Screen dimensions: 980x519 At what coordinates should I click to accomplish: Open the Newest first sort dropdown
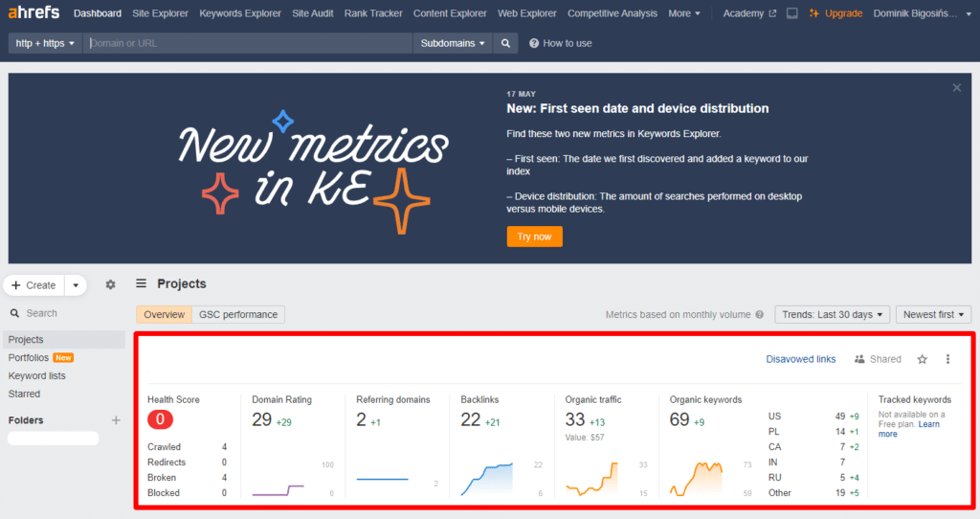click(933, 314)
